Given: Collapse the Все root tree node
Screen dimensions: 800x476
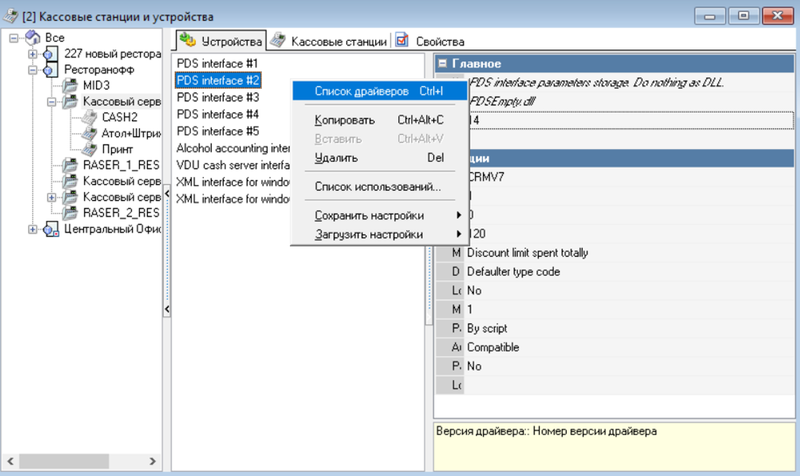Looking at the screenshot, I should pos(14,38).
